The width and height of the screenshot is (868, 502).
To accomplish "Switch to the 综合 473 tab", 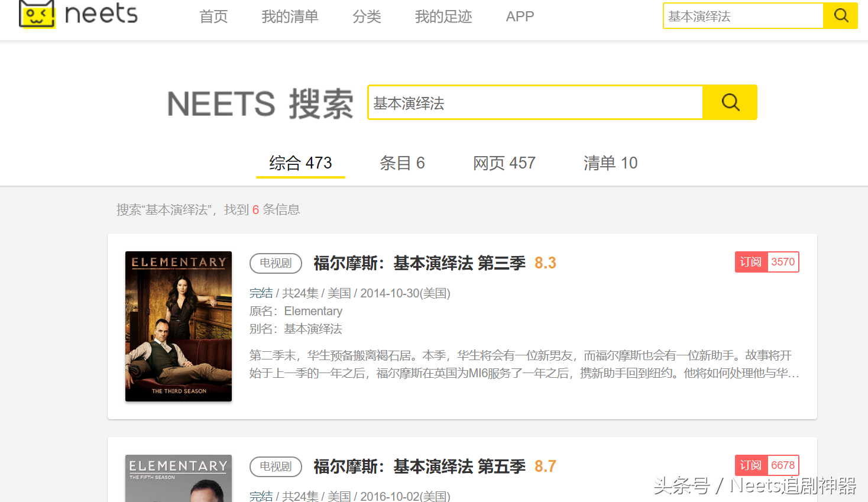I will click(300, 163).
